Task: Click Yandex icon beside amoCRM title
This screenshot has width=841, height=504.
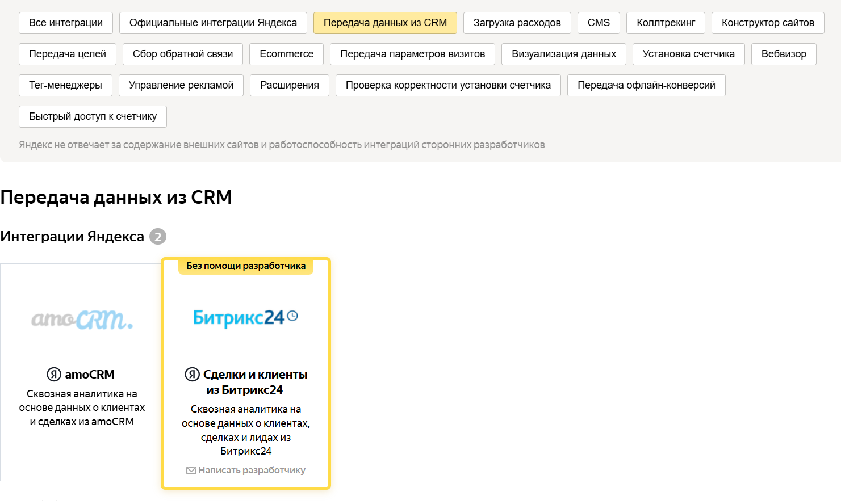Action: pyautogui.click(x=54, y=375)
